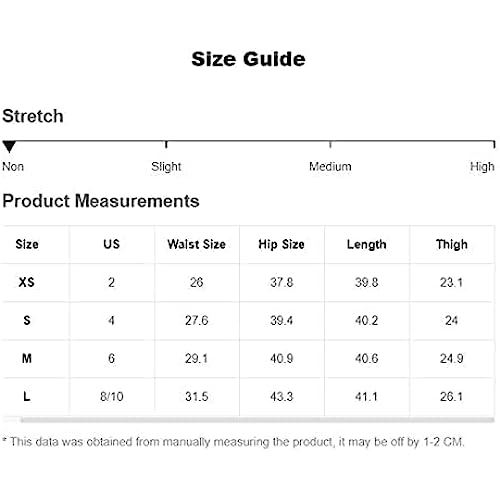Image resolution: width=500 pixels, height=500 pixels.
Task: Click the Slight tick on stretch scale
Action: pos(166,145)
